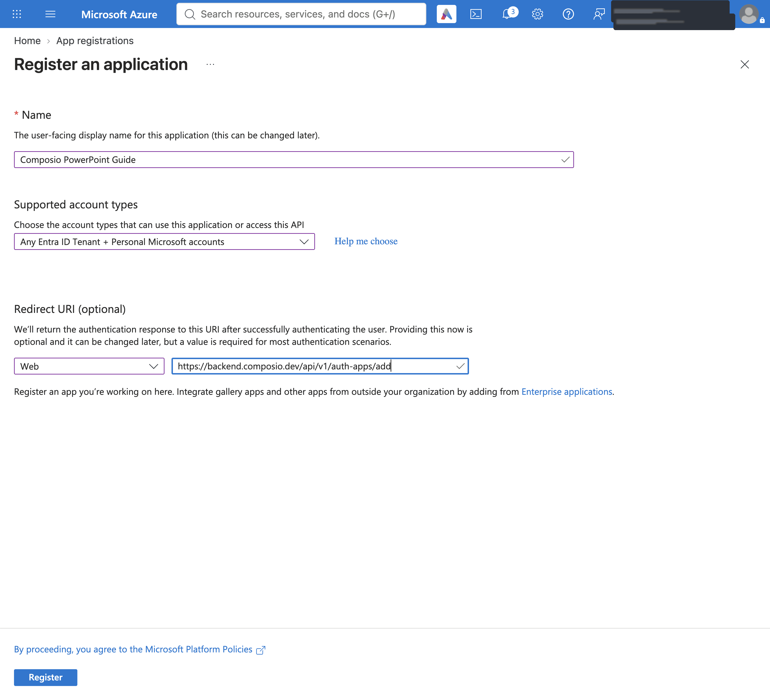Close the Register an application pane
Screen dimensions: 770x700
click(744, 64)
